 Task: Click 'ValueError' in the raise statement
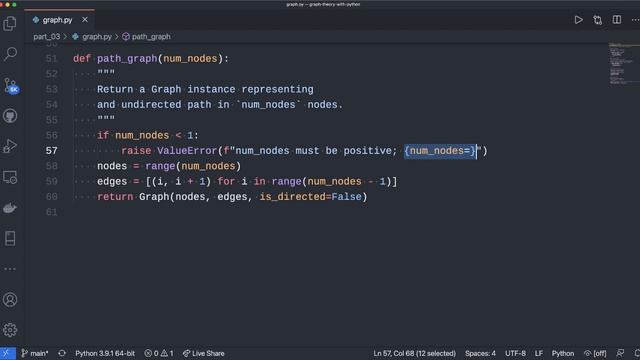(x=187, y=151)
